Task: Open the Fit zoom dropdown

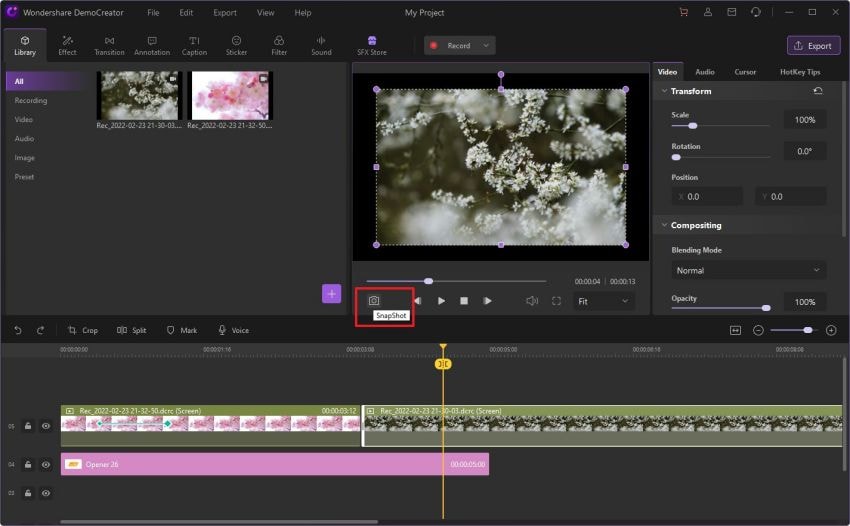Action: tap(603, 301)
